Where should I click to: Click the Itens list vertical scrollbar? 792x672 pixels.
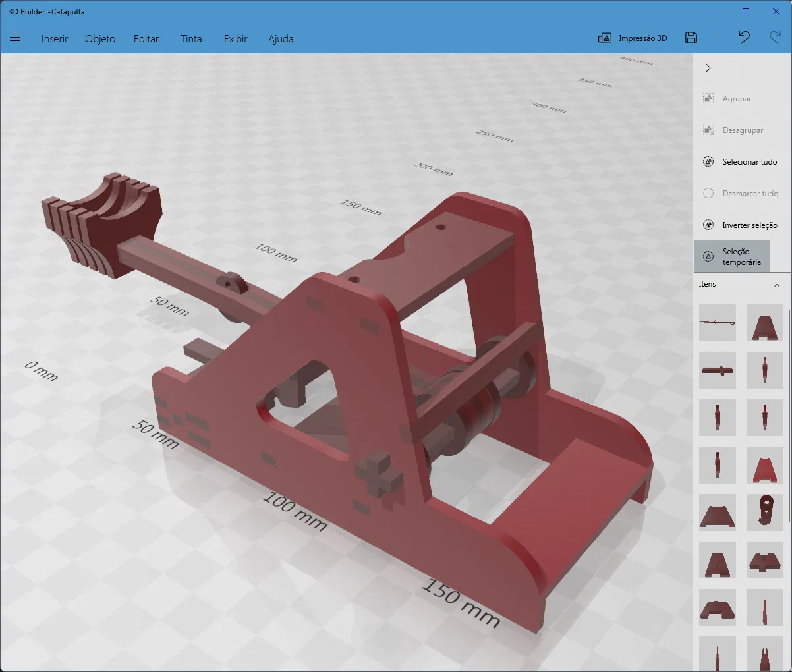tap(789, 415)
